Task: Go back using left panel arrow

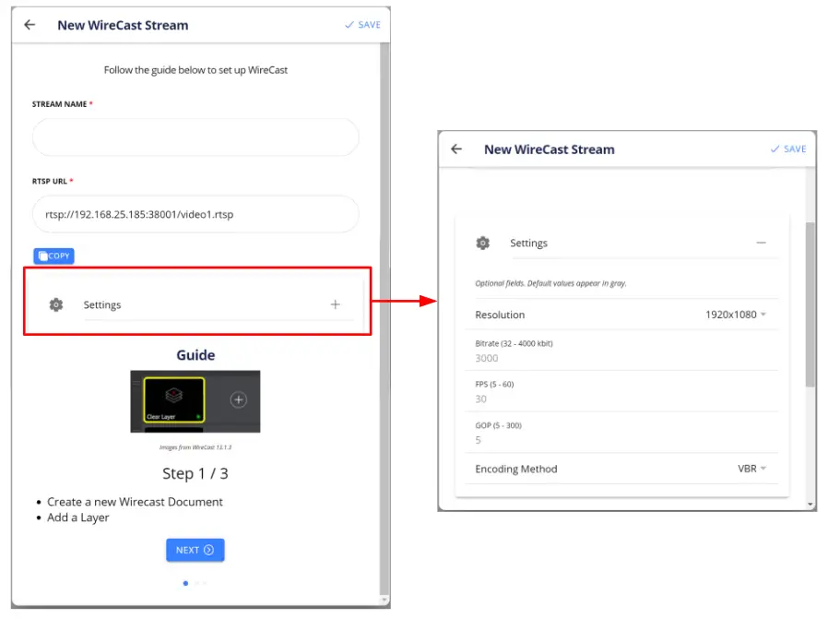Action: coord(30,25)
